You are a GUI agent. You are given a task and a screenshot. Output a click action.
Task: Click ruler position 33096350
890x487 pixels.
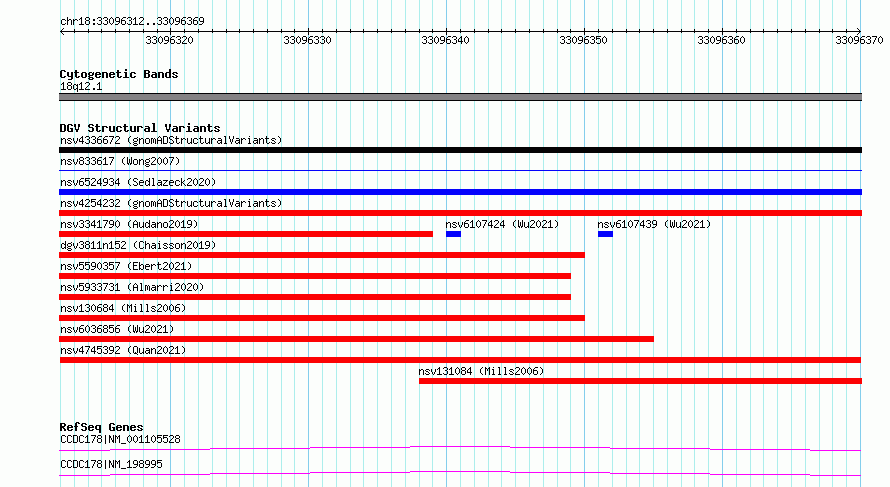[x=583, y=40]
